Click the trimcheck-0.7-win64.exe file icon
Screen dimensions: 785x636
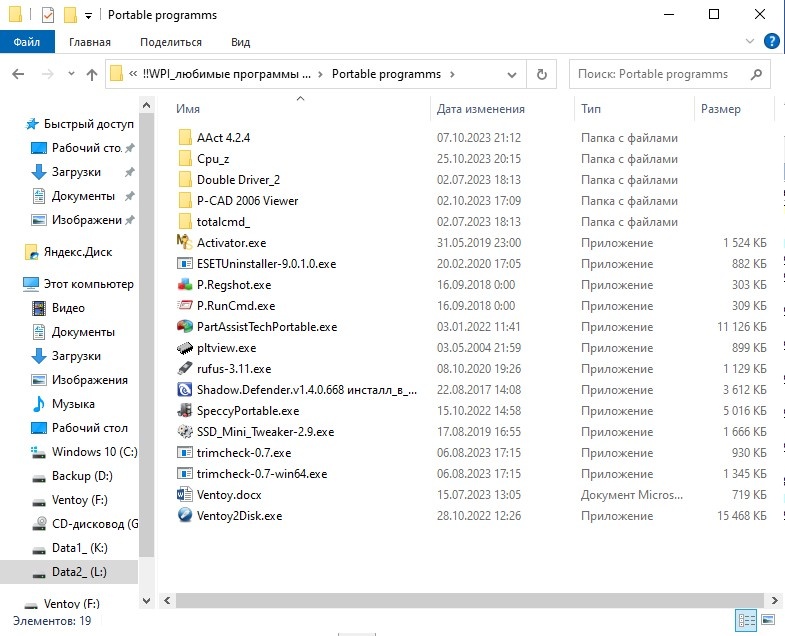point(185,474)
